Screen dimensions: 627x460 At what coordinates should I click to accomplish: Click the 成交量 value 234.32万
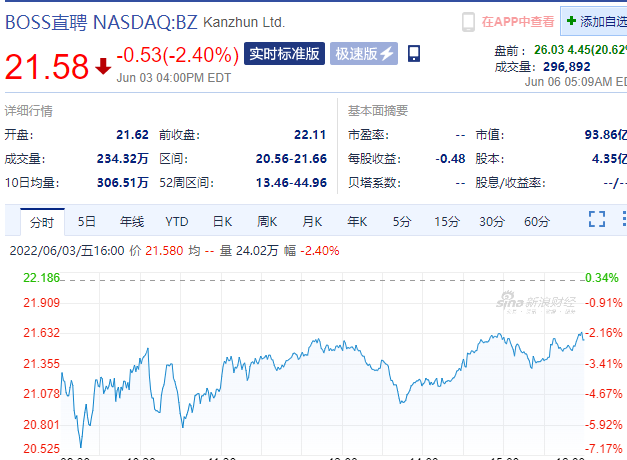[122, 159]
